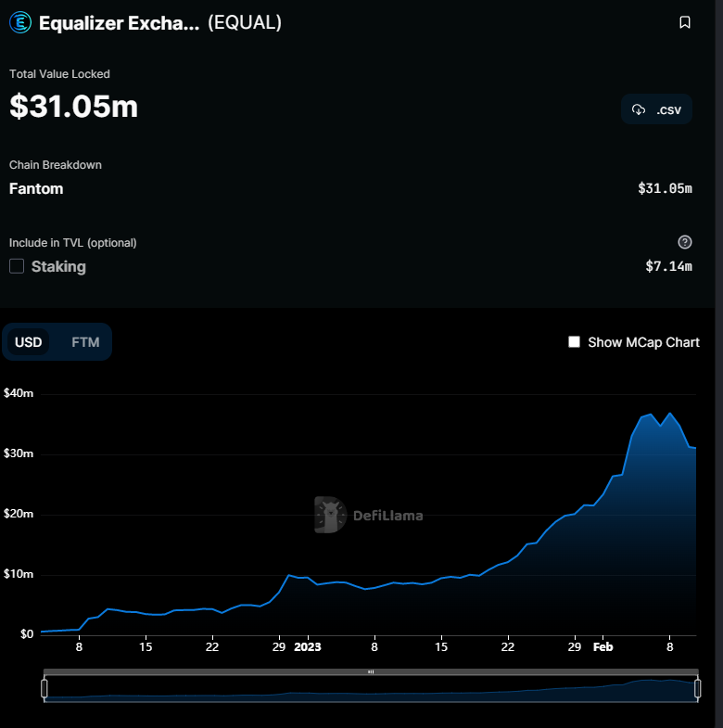Click the Chain Breakdown label
The width and height of the screenshot is (723, 728).
pyautogui.click(x=56, y=165)
